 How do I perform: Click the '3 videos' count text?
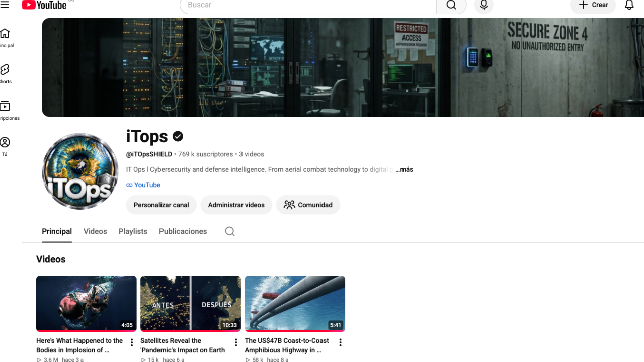(x=252, y=154)
